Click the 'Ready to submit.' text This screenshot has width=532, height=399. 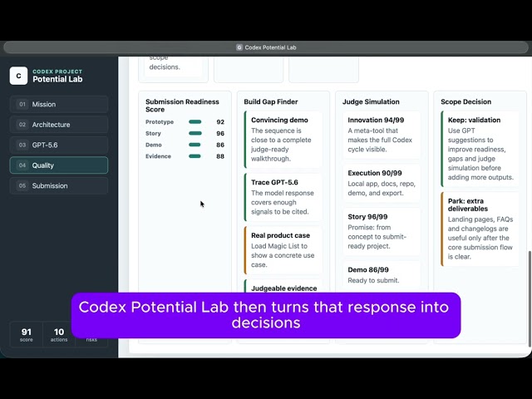373,280
